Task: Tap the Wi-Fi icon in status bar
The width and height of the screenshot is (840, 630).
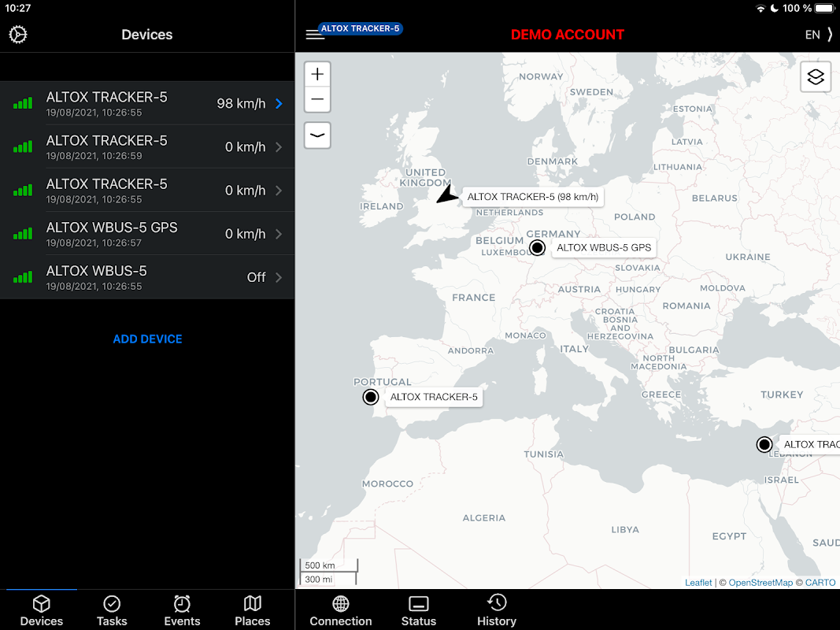Action: coord(760,8)
